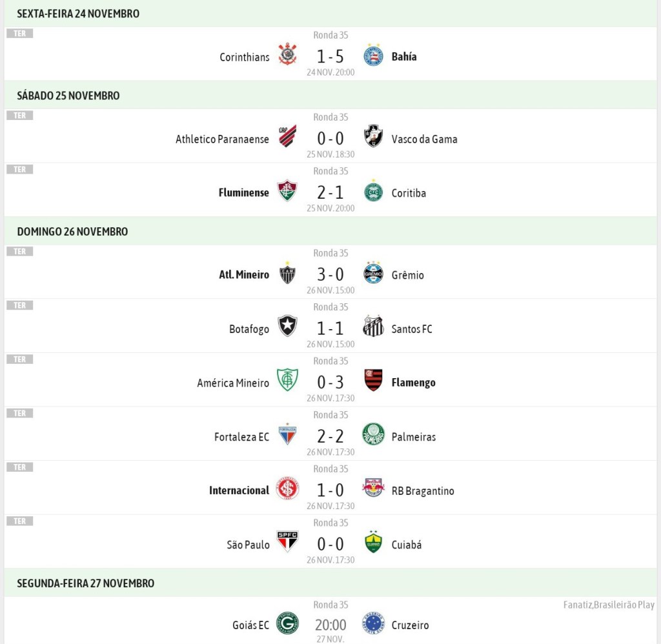Click the Palmeiras team crest
661x644 pixels.
[x=373, y=434]
